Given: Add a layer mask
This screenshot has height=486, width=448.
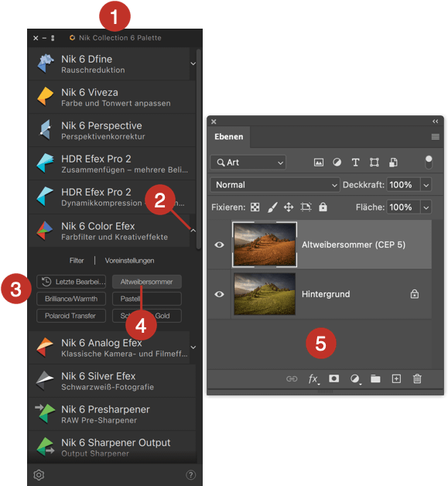Looking at the screenshot, I should coord(333,378).
